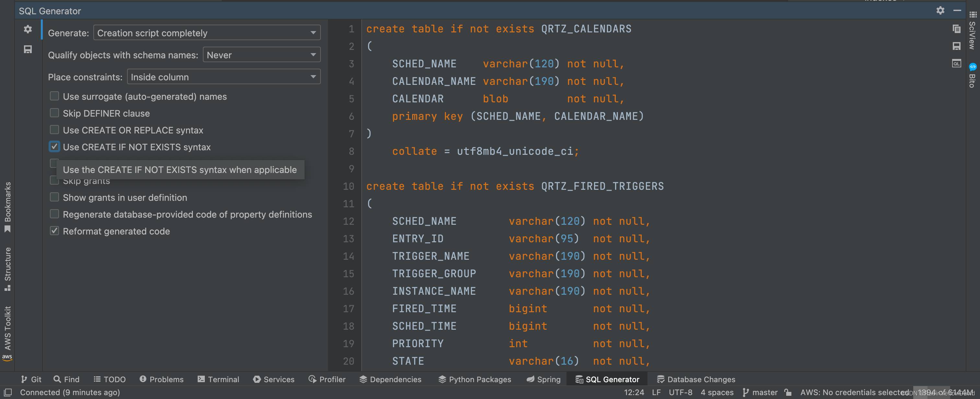Switch to the Terminal tab
This screenshot has height=399, width=980.
point(218,379)
